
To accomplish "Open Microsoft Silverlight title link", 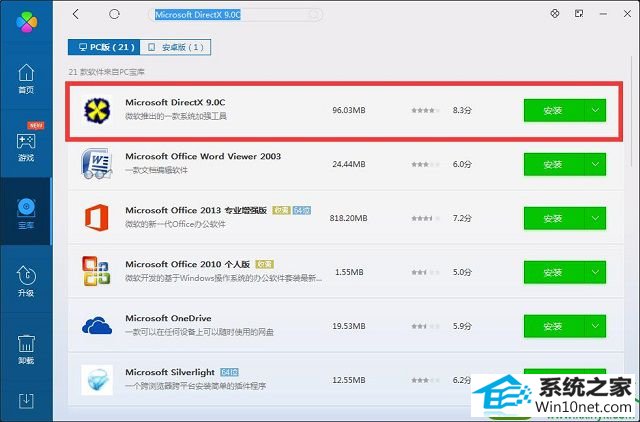I will click(170, 372).
